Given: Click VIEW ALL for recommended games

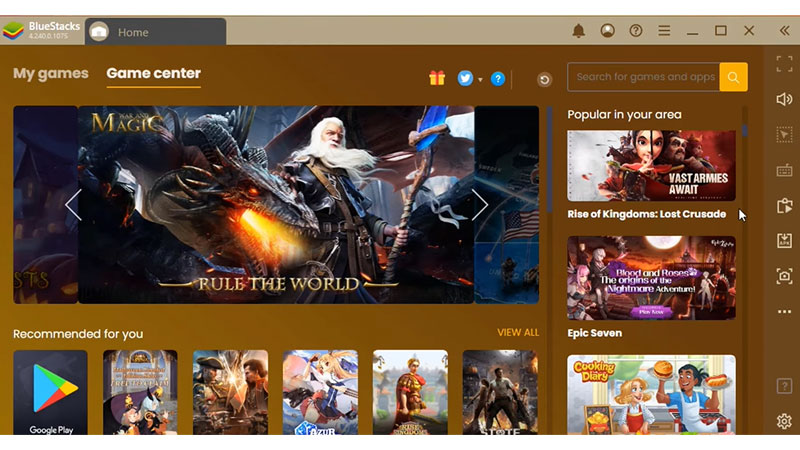Looking at the screenshot, I should tap(518, 333).
